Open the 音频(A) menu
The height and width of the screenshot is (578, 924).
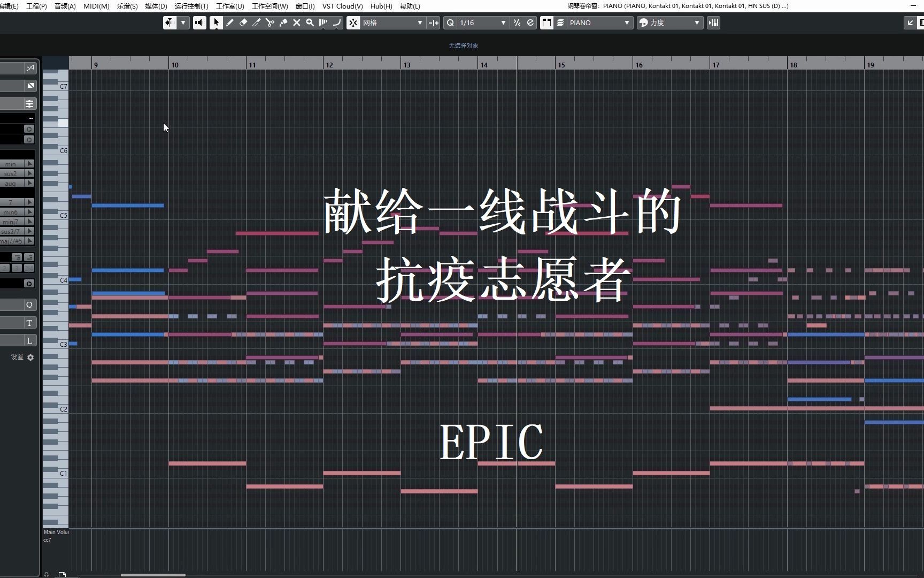click(65, 6)
